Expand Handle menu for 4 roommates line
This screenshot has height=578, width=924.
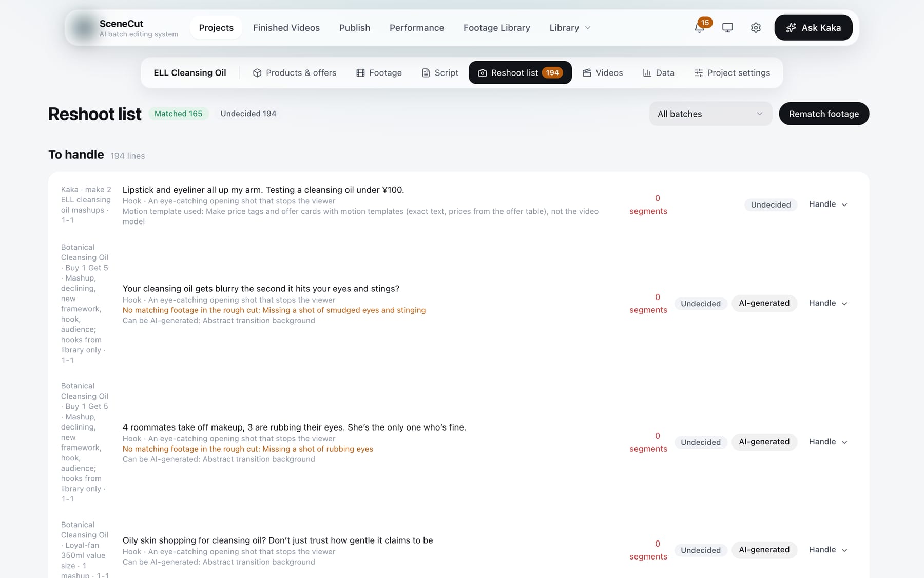tap(828, 442)
